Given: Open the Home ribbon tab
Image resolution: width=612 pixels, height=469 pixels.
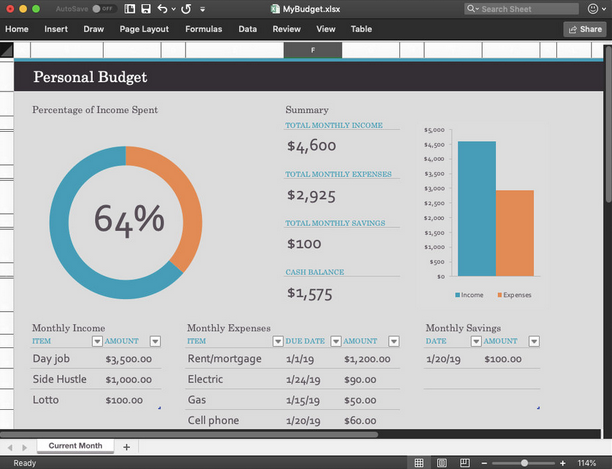Looking at the screenshot, I should coord(17,29).
